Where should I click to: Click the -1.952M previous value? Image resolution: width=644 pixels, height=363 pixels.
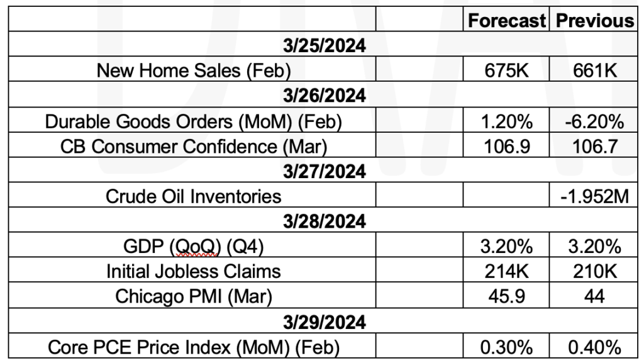[594, 196]
